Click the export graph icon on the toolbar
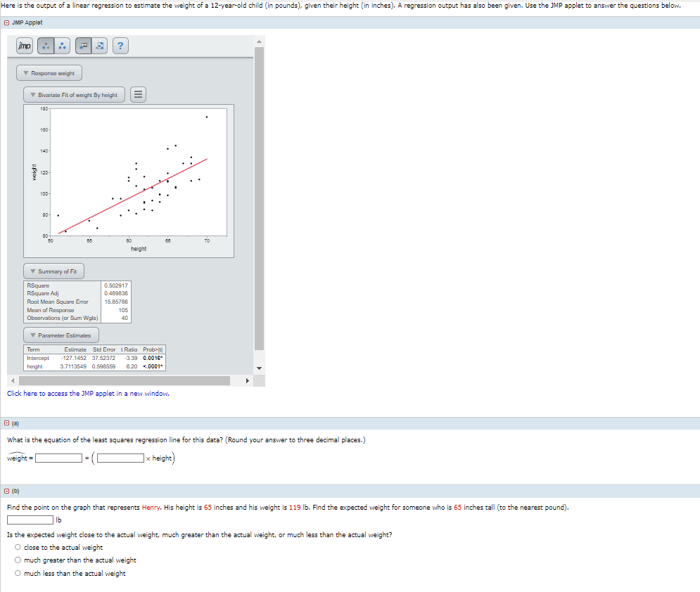Image resolution: width=700 pixels, height=592 pixels. (98, 46)
